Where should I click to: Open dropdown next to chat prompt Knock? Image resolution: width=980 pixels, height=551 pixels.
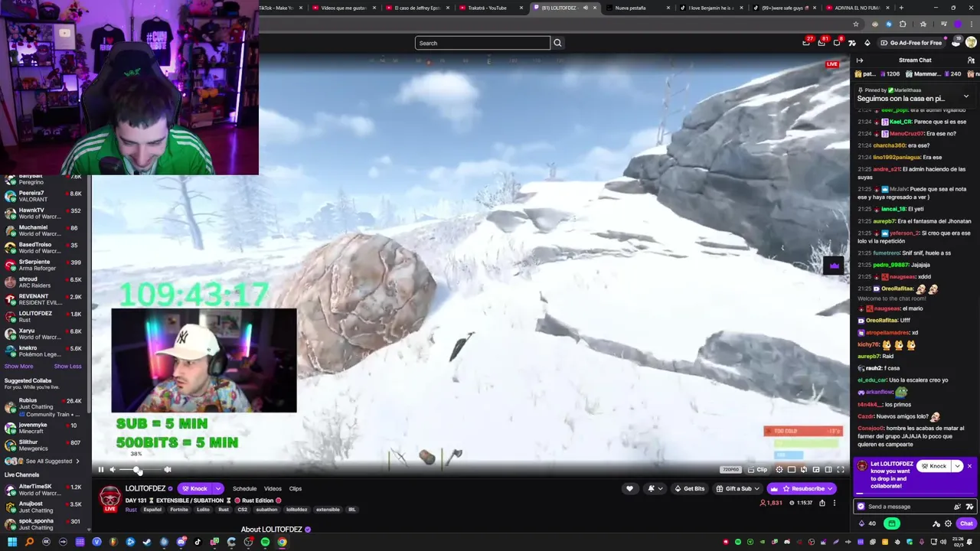(957, 466)
